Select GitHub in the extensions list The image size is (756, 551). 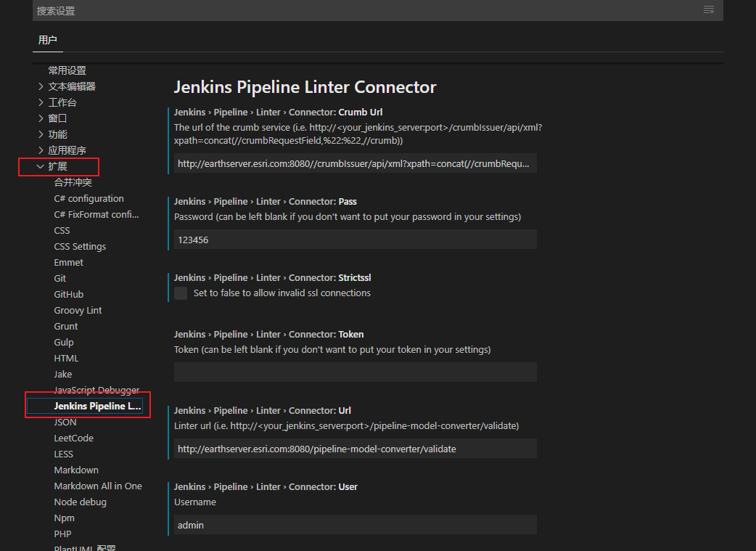pos(68,294)
